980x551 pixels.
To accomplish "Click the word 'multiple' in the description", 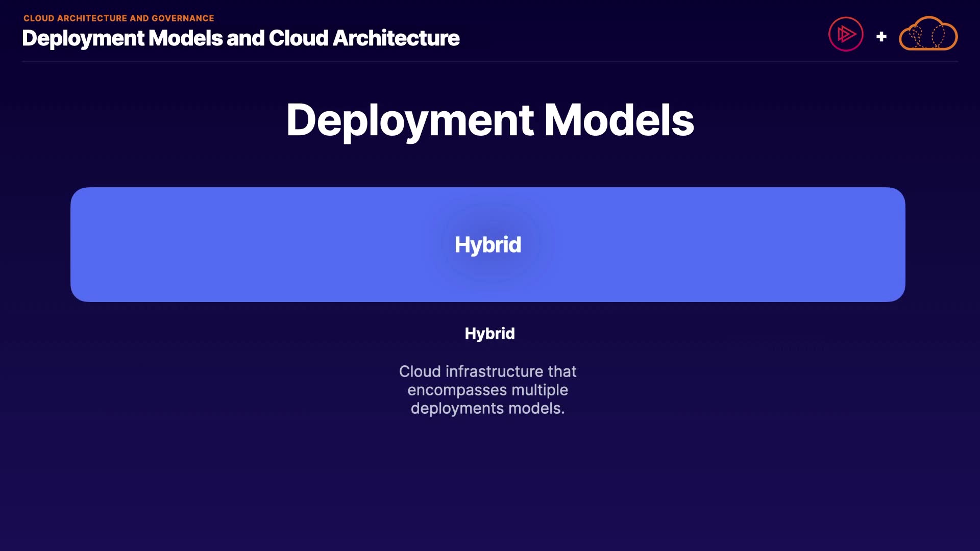I will tap(540, 390).
